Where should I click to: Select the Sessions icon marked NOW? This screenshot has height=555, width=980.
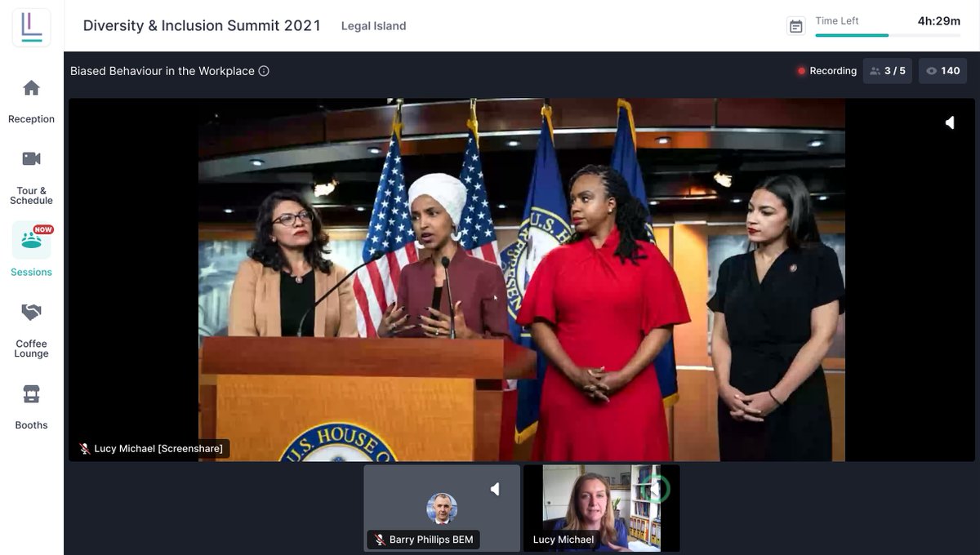tap(31, 240)
